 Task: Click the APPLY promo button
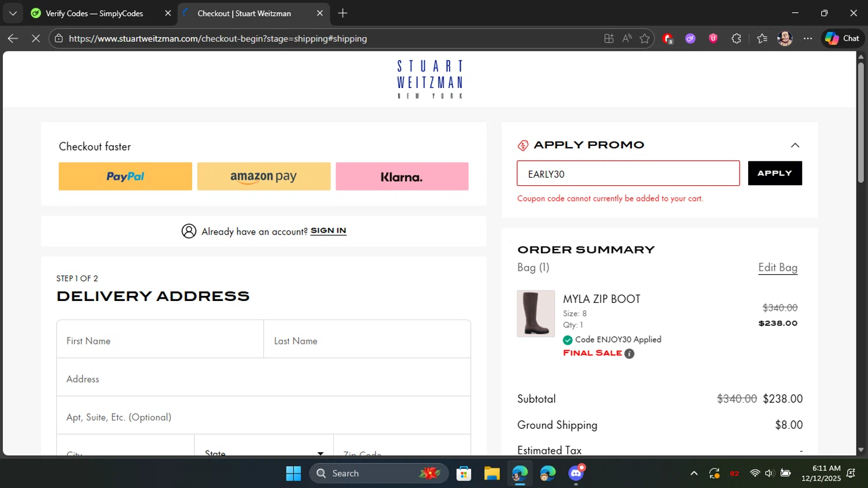(x=775, y=173)
